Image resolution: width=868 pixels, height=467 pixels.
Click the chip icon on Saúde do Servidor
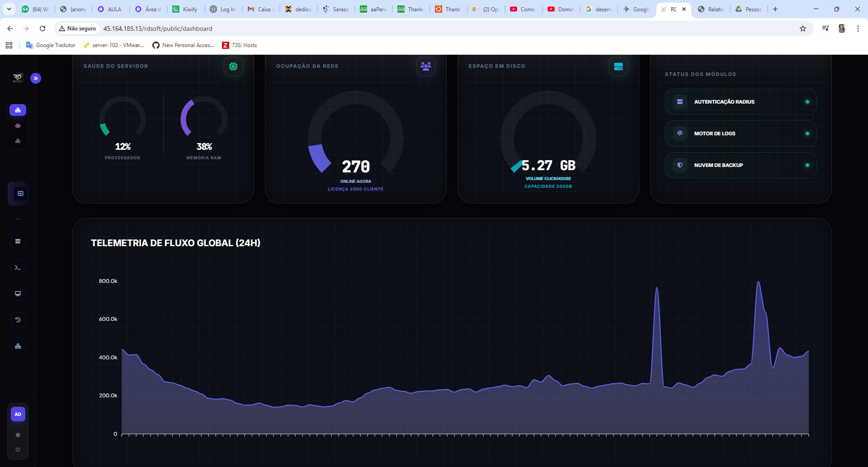(233, 67)
